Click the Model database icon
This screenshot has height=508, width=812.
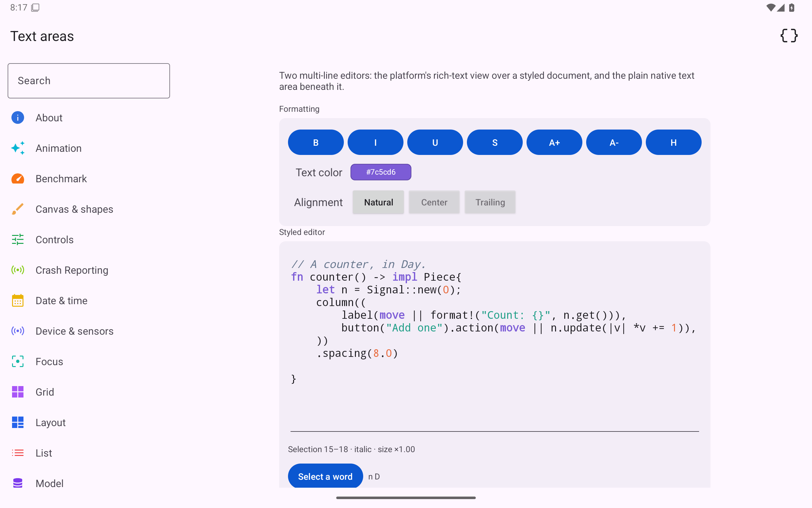(18, 483)
